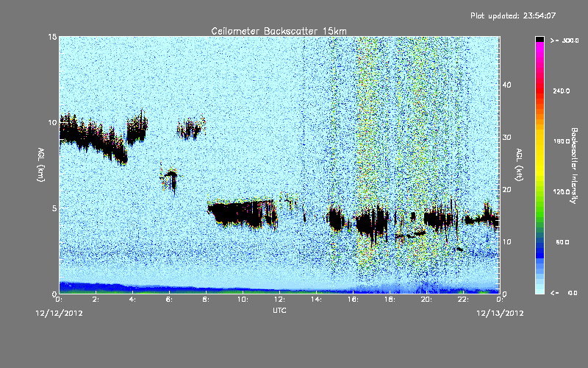Click the '2:' hour tick label
Image resolution: width=588 pixels, height=368 pixels.
click(x=96, y=300)
